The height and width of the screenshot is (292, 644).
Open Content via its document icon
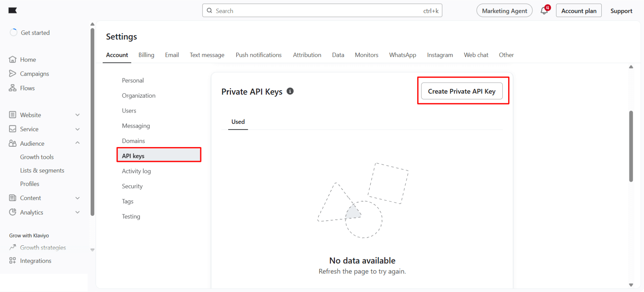point(13,198)
